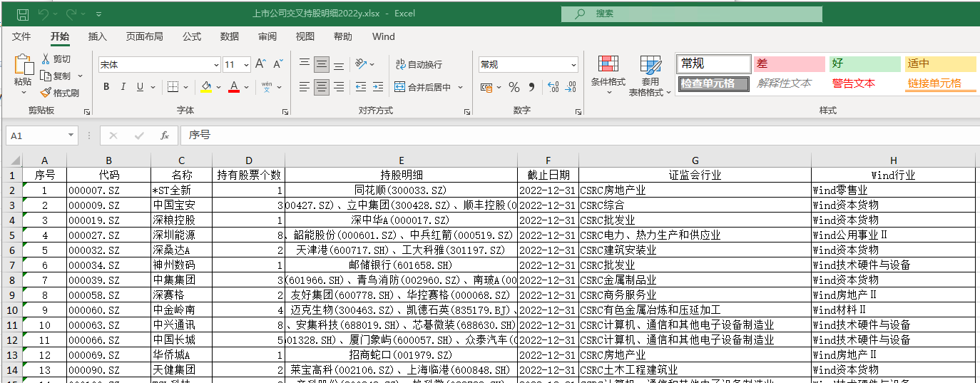Click the Align Right icon
The height and width of the screenshot is (383, 980).
coord(339,87)
